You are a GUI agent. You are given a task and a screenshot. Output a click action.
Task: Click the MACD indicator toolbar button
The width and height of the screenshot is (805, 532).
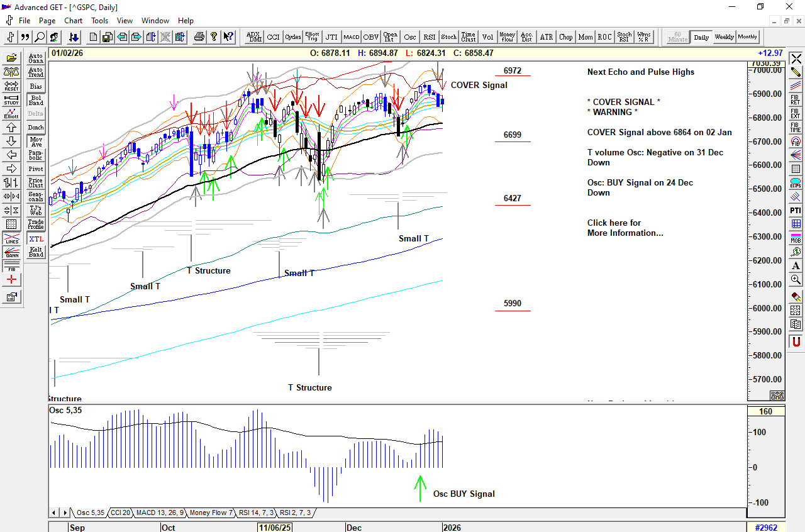pos(351,37)
